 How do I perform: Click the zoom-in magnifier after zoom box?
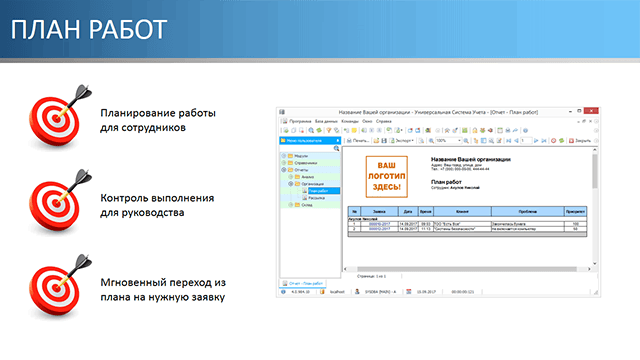[466, 141]
